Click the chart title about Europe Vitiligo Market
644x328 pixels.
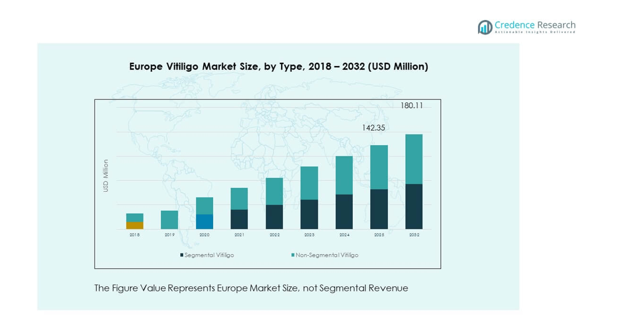tap(278, 67)
